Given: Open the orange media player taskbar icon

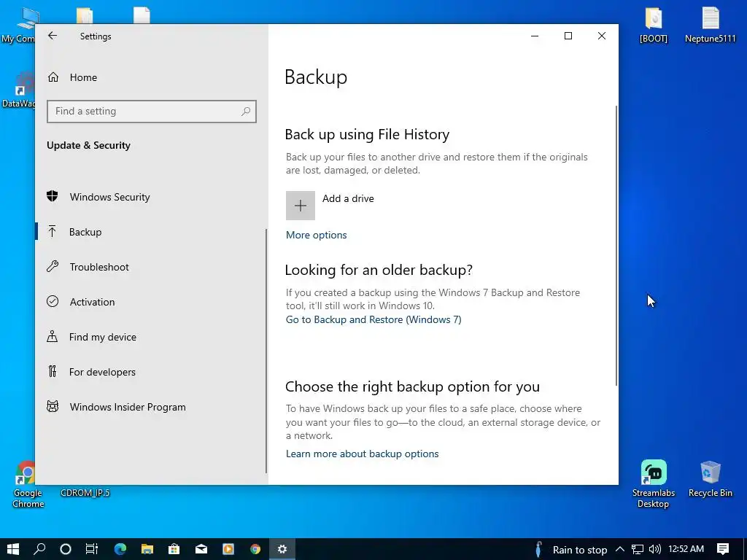Looking at the screenshot, I should 228,549.
